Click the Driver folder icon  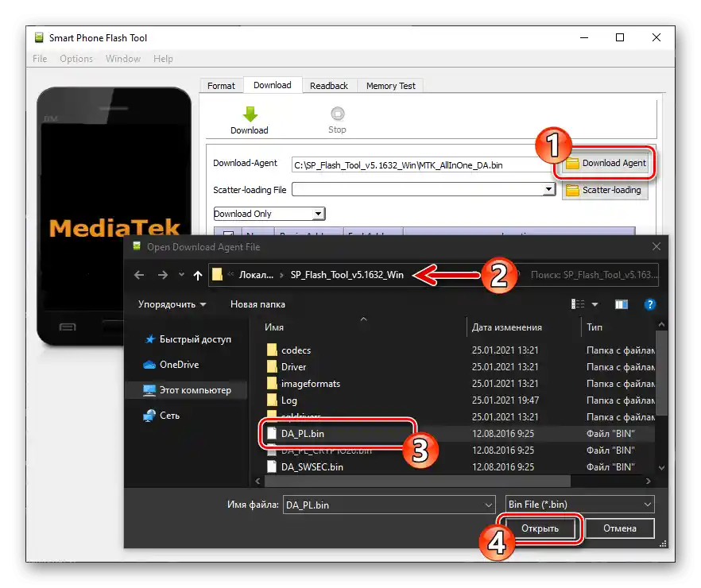(272, 367)
